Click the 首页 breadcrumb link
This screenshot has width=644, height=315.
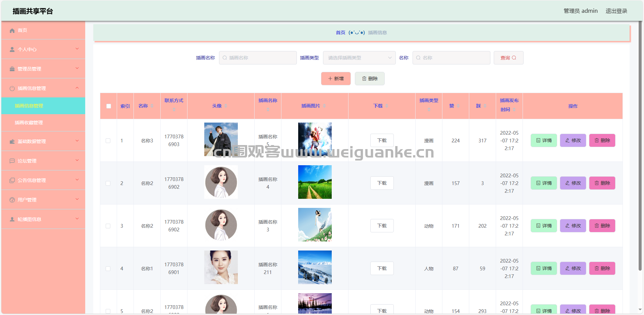point(340,33)
